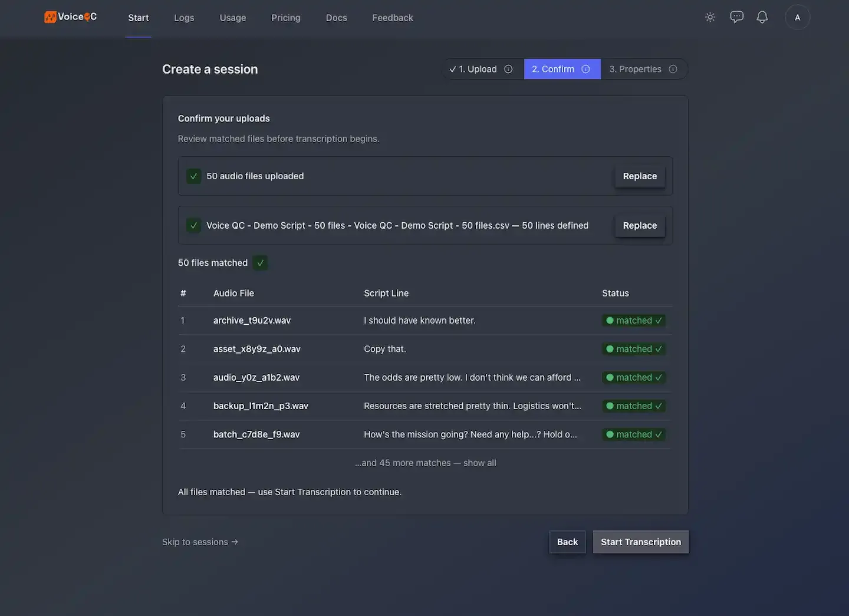Click green check beside Demo Script csv
The width and height of the screenshot is (849, 616).
click(x=193, y=225)
